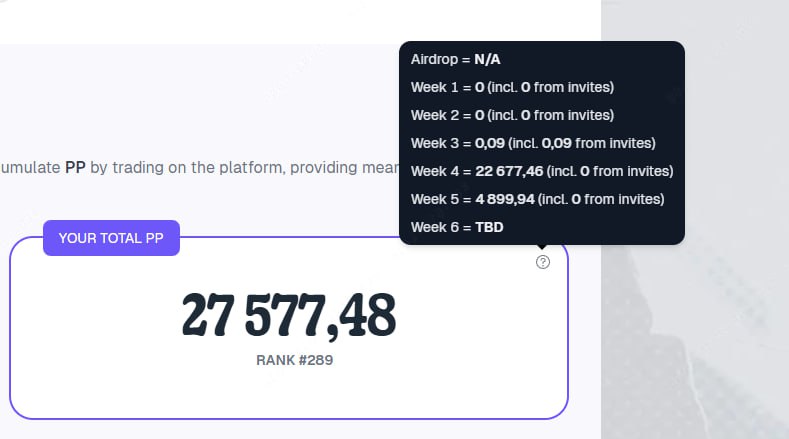Screen dimensions: 789x439
Task: Select the Week 2 tooltip entry
Action: tap(512, 115)
